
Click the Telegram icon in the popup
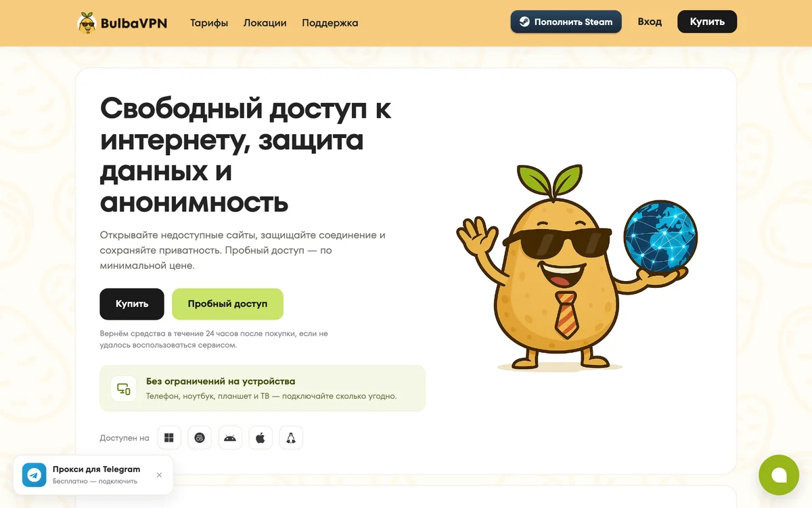click(x=34, y=475)
